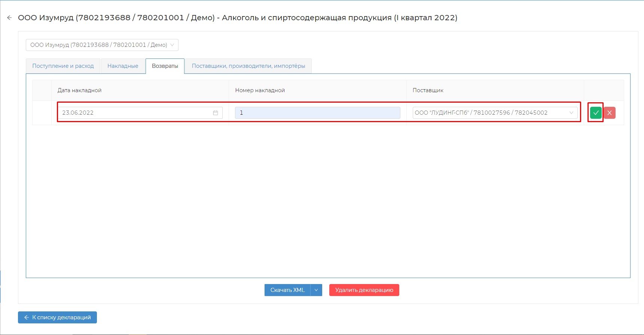This screenshot has height=335, width=644.
Task: Click the Номер накладной input containing 1
Action: click(x=317, y=113)
